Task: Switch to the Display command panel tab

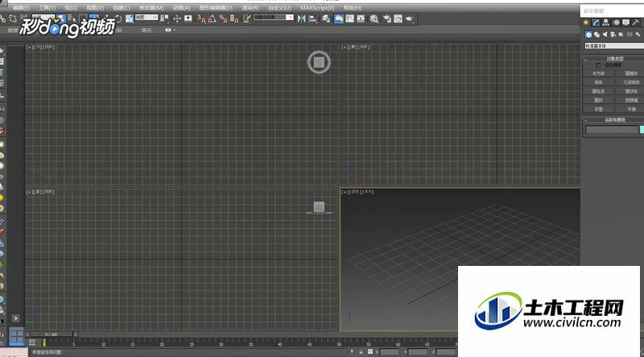Action: pyautogui.click(x=626, y=23)
